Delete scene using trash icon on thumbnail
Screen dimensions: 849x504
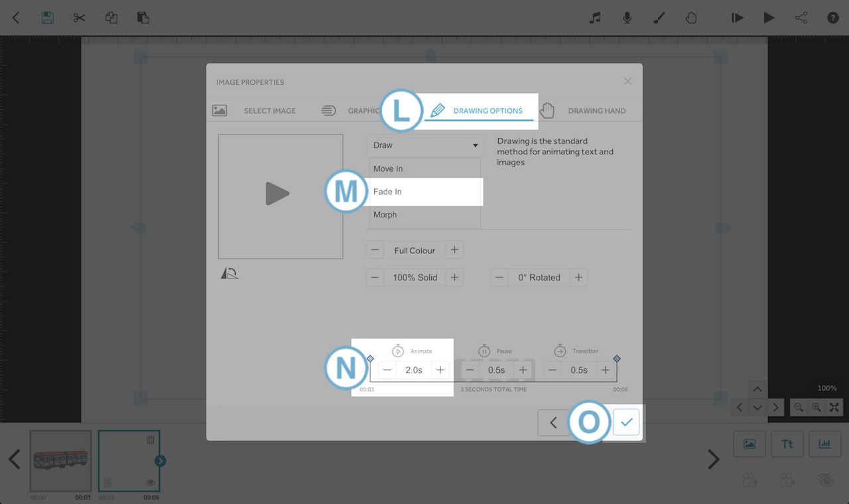coord(151,440)
